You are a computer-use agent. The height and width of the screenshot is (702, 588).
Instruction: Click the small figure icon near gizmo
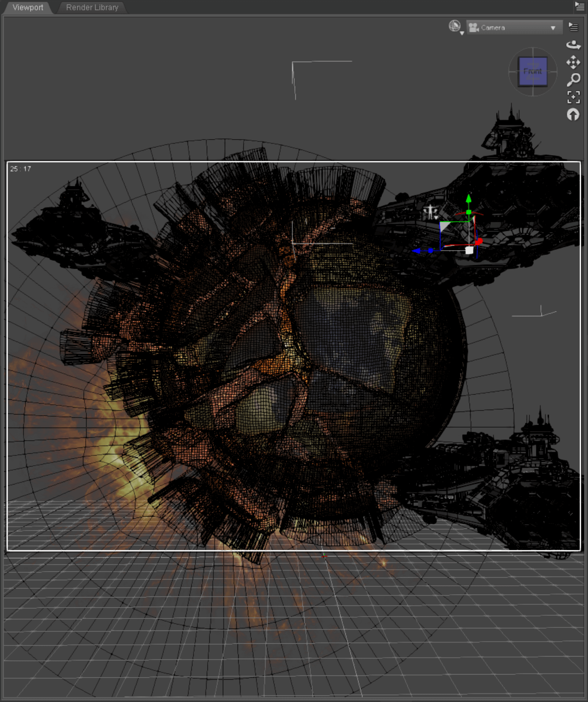point(430,212)
